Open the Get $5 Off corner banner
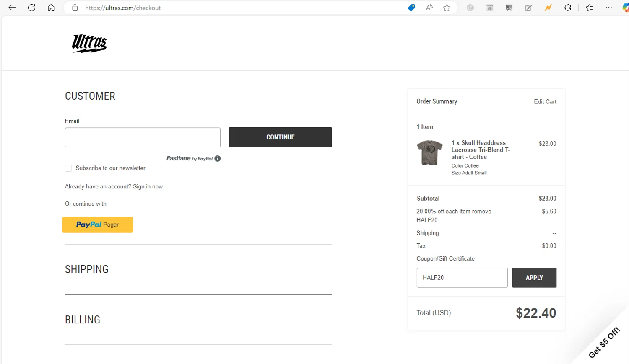 pos(604,342)
